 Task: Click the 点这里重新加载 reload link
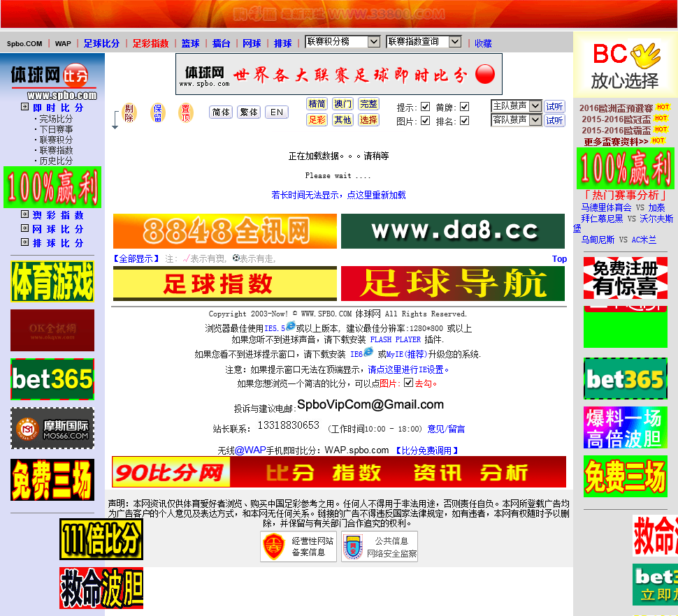(376, 195)
